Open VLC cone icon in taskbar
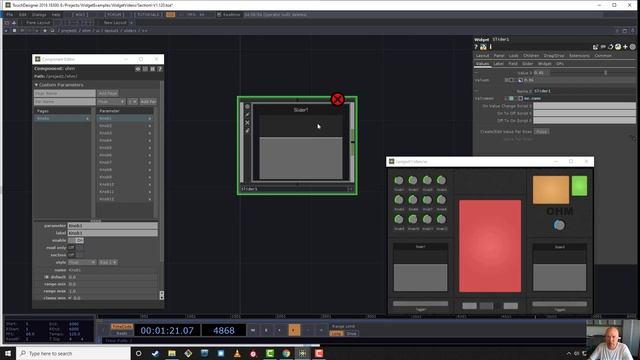 [x=237, y=353]
